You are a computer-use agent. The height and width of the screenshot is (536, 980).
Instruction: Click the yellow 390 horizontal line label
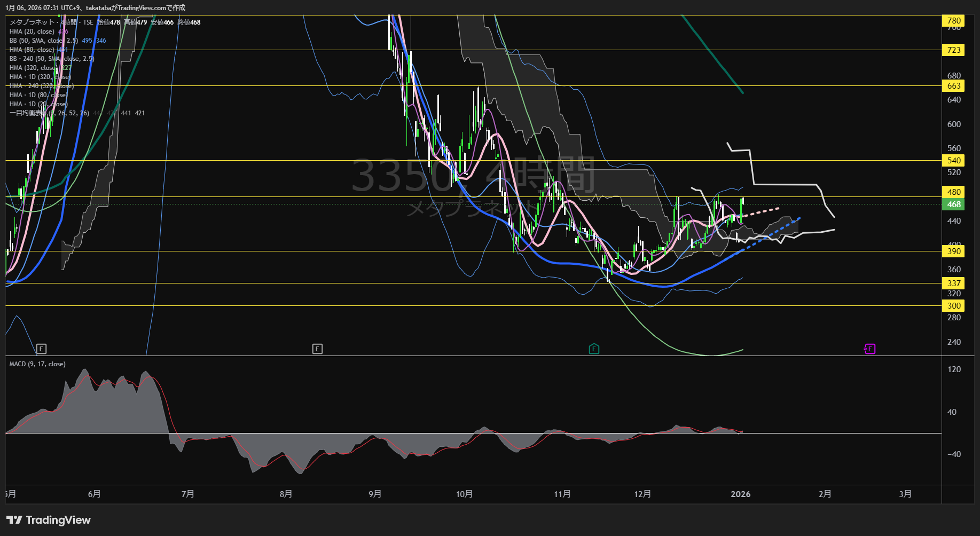pos(953,251)
